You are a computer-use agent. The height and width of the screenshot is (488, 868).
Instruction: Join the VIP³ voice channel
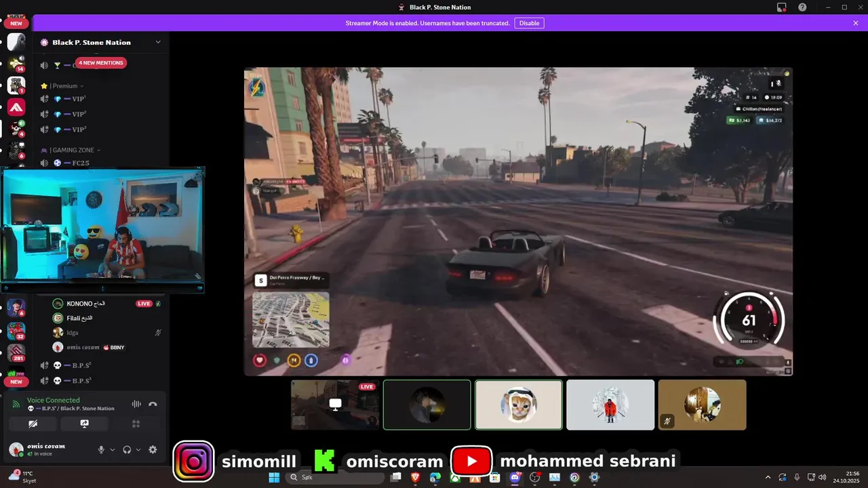pos(101,129)
